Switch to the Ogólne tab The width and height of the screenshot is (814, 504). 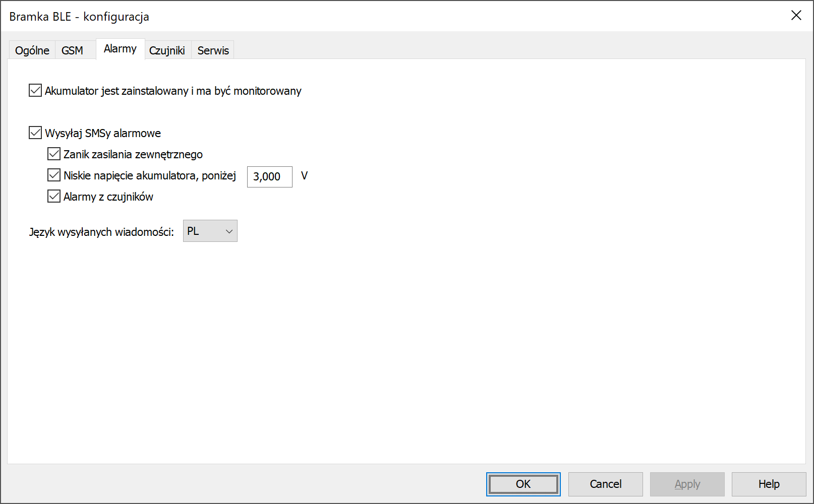(x=32, y=50)
